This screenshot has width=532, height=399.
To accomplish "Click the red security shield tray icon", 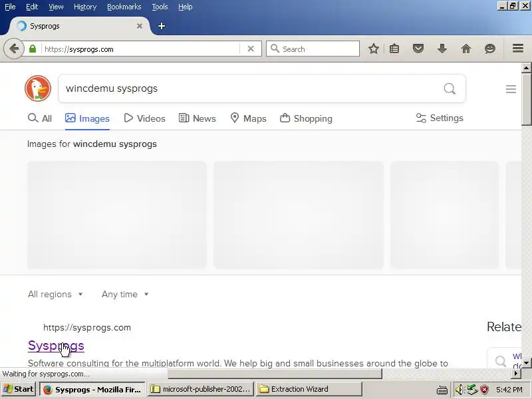I will [x=485, y=389].
